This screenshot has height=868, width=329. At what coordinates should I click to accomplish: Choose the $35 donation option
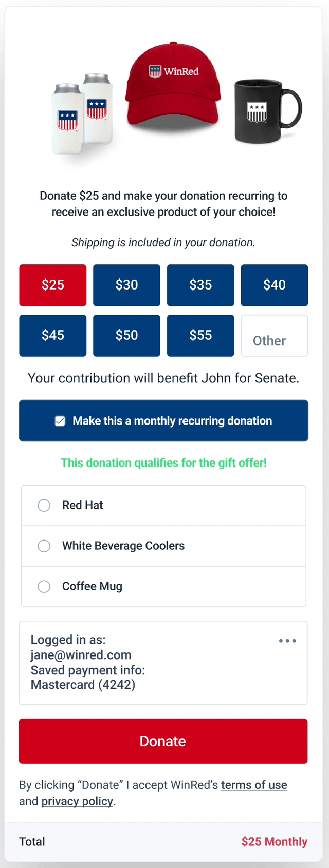coord(200,285)
